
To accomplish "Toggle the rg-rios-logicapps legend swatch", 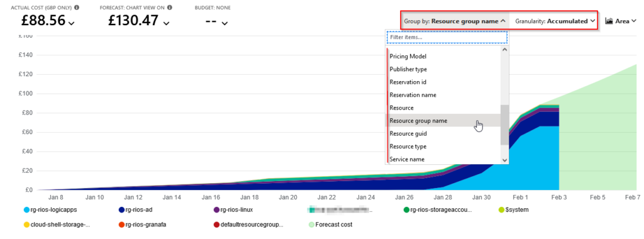I will (26, 210).
